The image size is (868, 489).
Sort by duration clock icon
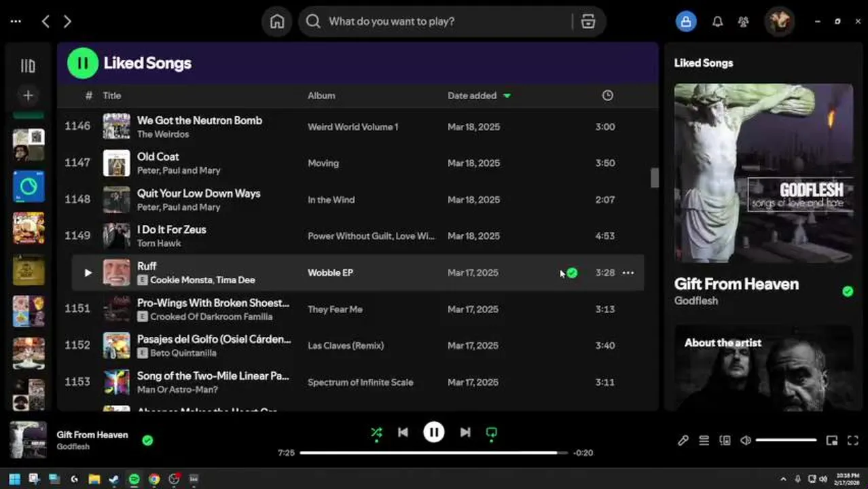(x=607, y=96)
